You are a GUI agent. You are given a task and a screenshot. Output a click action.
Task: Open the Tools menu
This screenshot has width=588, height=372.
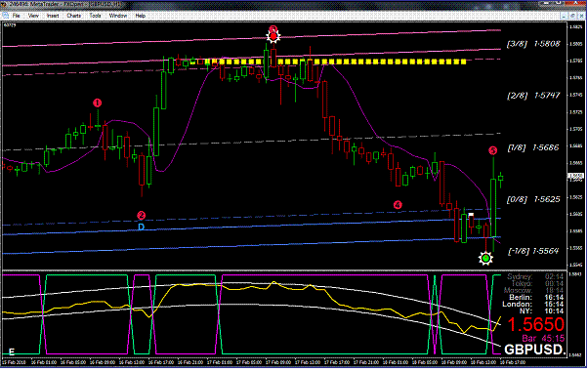[x=96, y=16]
